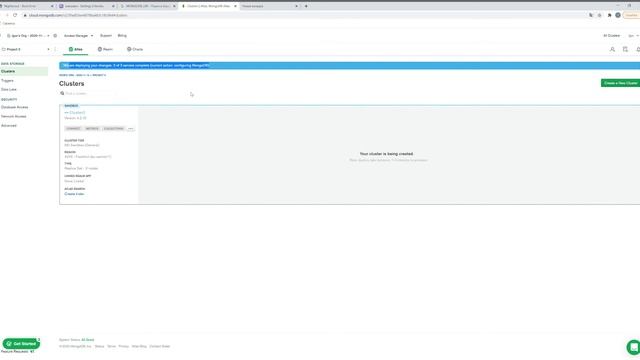
Task: Open the user account dropdown
Action: (633, 36)
